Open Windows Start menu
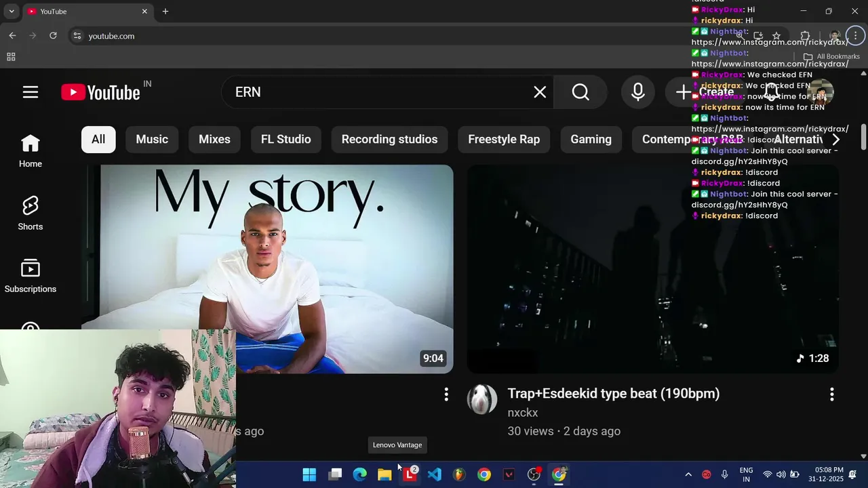 tap(309, 474)
